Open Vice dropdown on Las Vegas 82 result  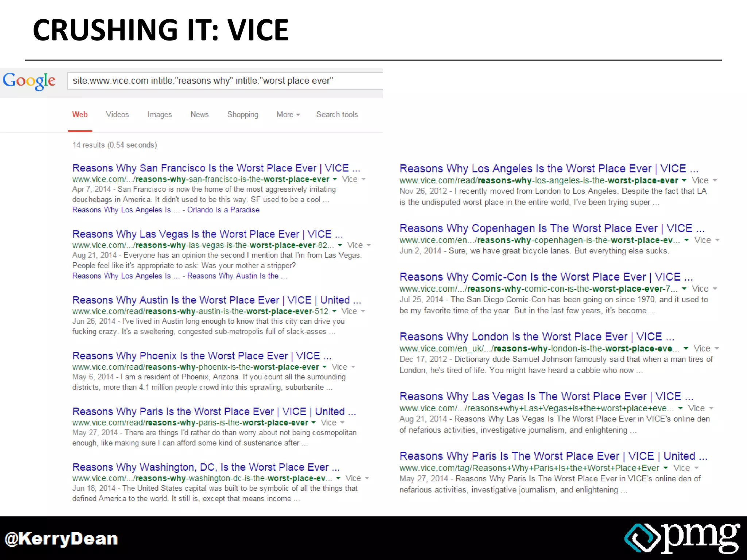click(x=359, y=245)
